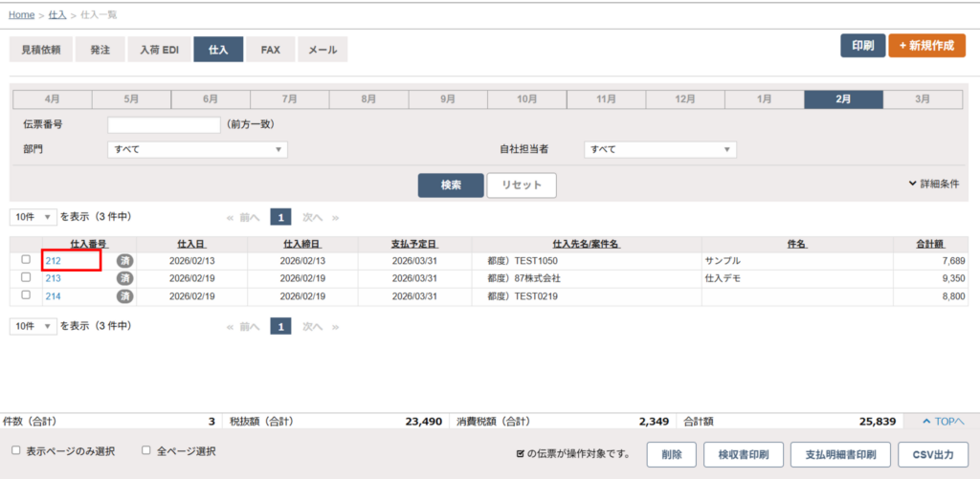This screenshot has width=980, height=479.
Task: Enable 表示ページのみ選択 checkbox
Action: (15, 450)
